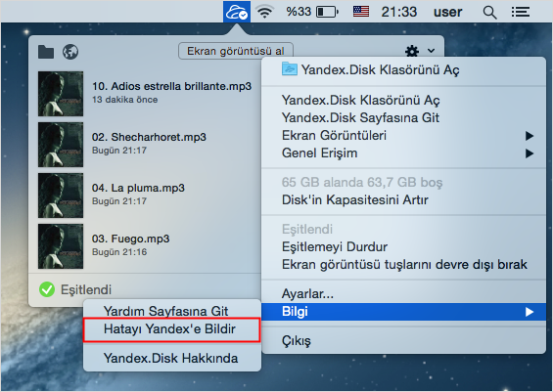
Task: Click the Wi-Fi status icon
Action: pos(264,12)
